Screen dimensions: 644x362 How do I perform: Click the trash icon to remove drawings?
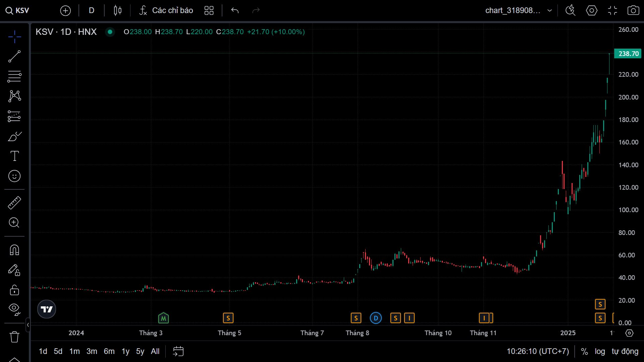click(14, 337)
